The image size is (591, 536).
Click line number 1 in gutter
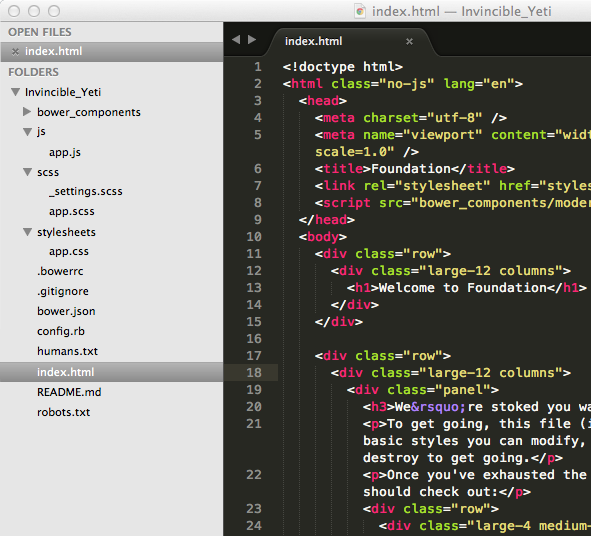coord(258,67)
